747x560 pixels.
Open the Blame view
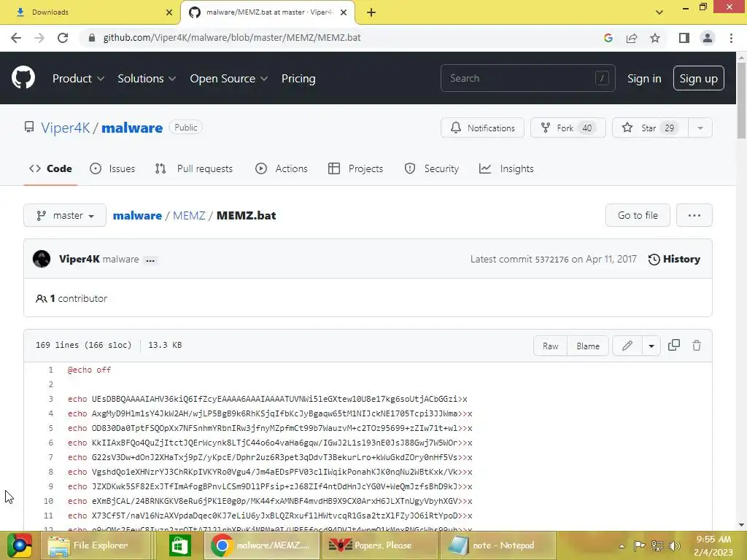588,346
